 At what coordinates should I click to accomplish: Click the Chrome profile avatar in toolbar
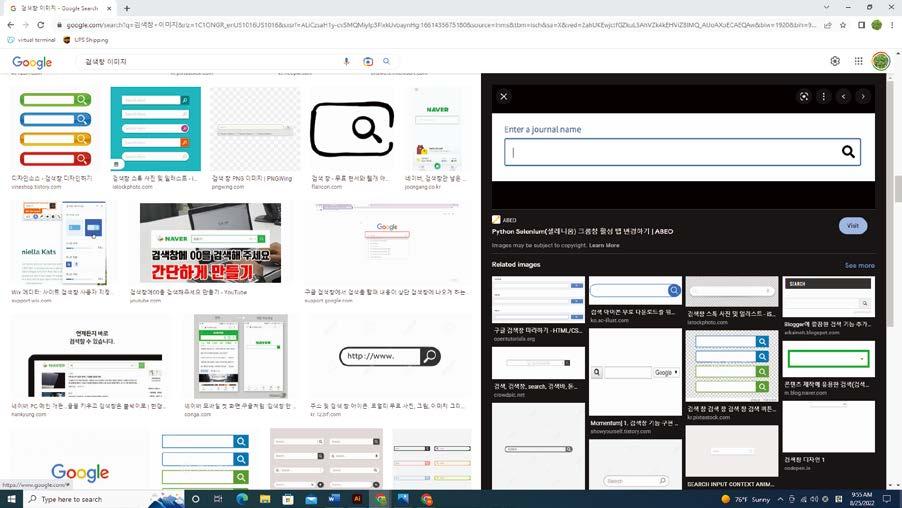click(877, 25)
